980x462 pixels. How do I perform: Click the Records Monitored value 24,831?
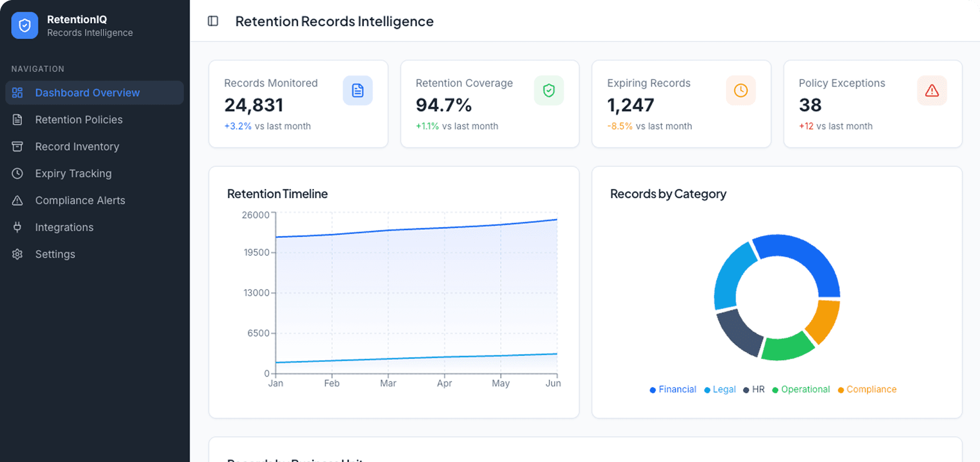pos(254,105)
